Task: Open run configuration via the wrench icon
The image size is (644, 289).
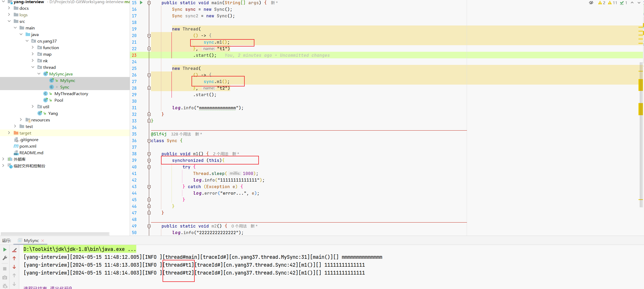Action: 5,258
